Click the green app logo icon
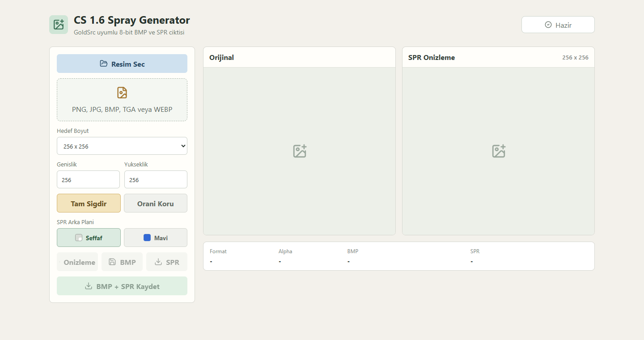This screenshot has height=340, width=644. [x=59, y=25]
